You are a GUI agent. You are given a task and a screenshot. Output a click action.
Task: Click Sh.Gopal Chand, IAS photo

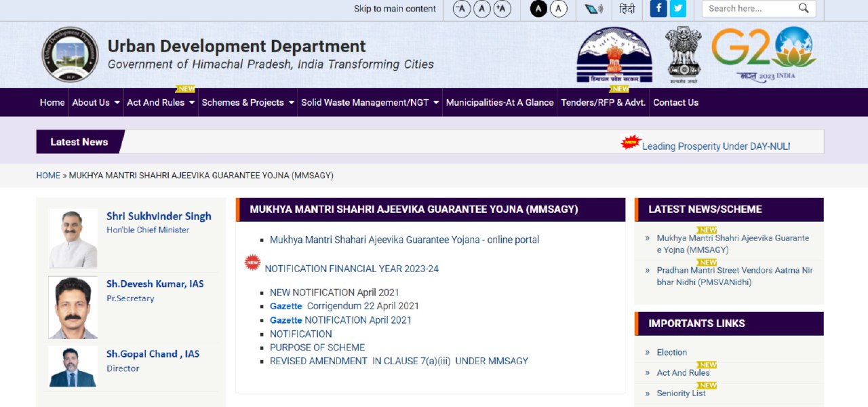click(x=73, y=366)
